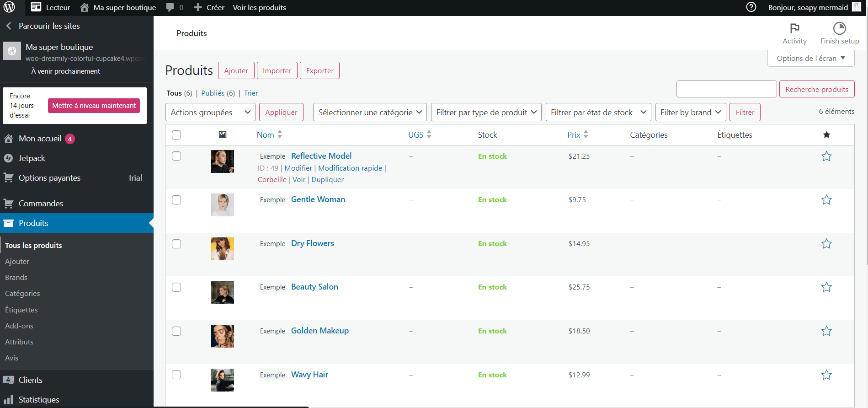This screenshot has width=868, height=408.
Task: Open the Attributs submenu item
Action: pos(19,342)
